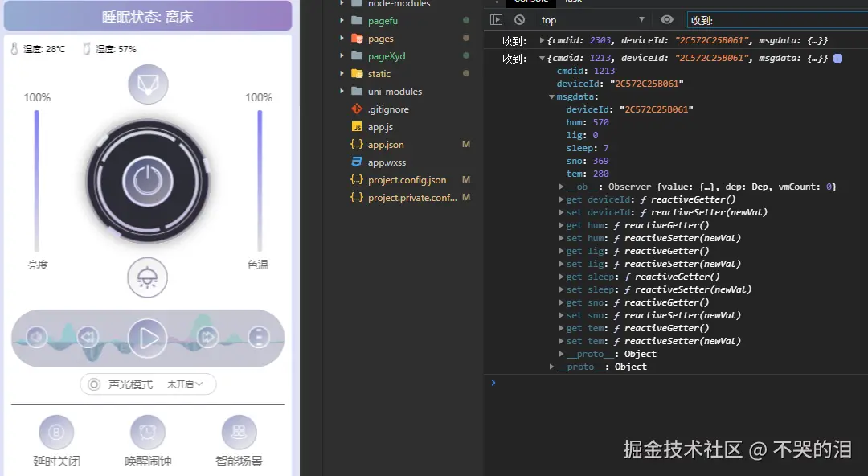
Task: Expand set hum reactiveSetter entry
Action: (x=561, y=238)
